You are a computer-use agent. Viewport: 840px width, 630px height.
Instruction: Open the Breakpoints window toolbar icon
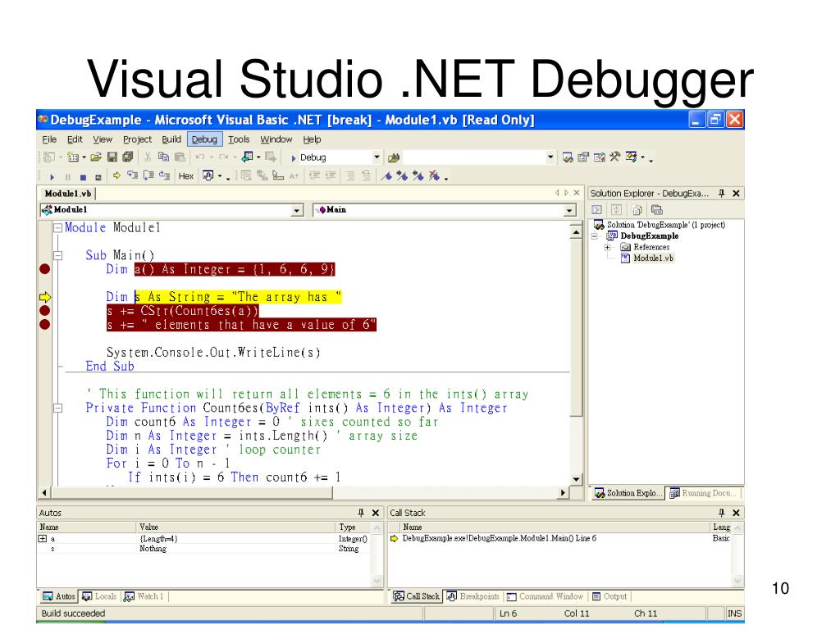tap(208, 176)
